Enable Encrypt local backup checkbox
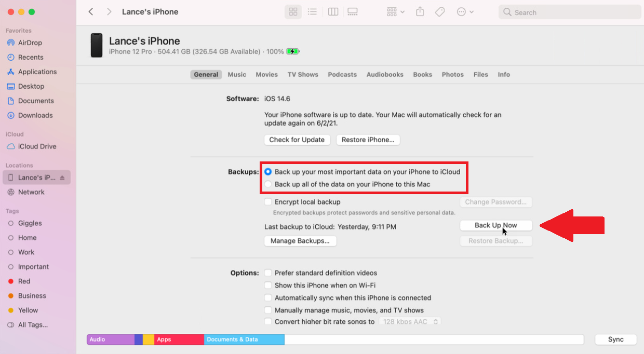Image resolution: width=644 pixels, height=354 pixels. pyautogui.click(x=268, y=202)
